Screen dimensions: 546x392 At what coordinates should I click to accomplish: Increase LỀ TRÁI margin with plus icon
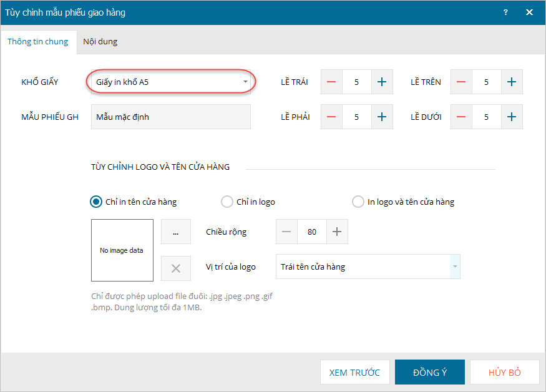(382, 82)
